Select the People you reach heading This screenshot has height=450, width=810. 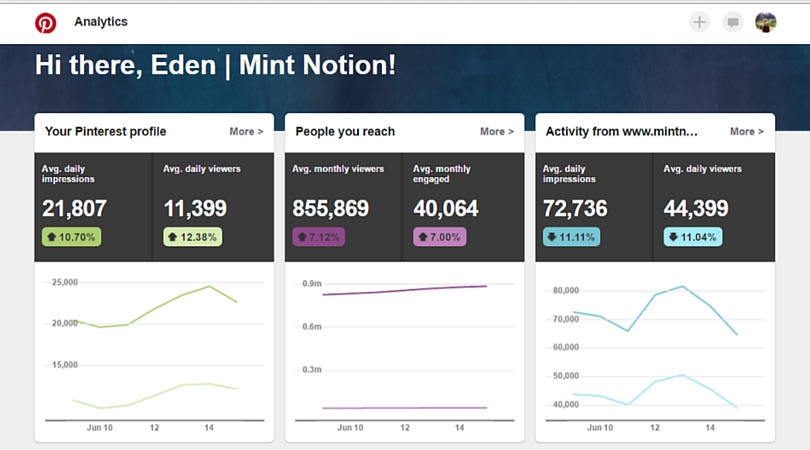click(x=345, y=132)
